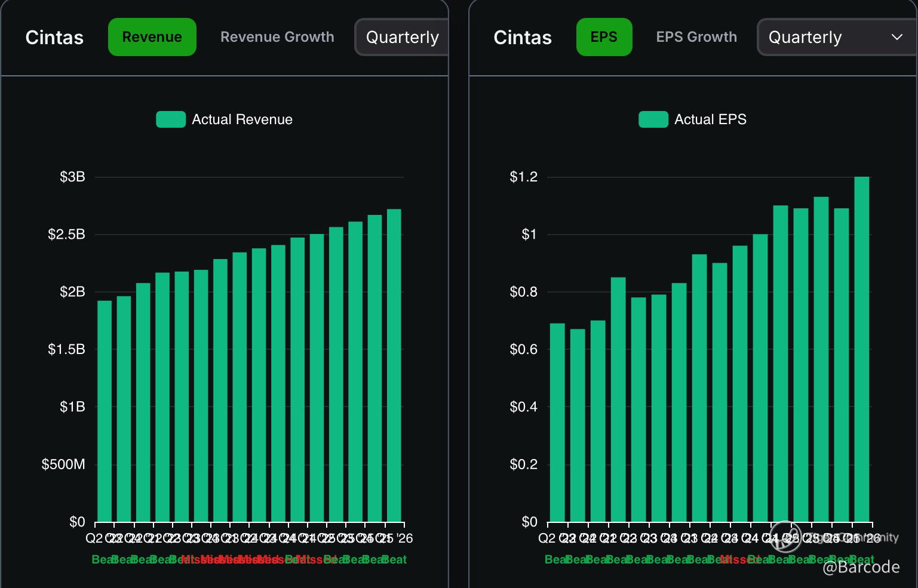This screenshot has width=918, height=588.
Task: Click the $1.5B axis label
Action: click(66, 349)
